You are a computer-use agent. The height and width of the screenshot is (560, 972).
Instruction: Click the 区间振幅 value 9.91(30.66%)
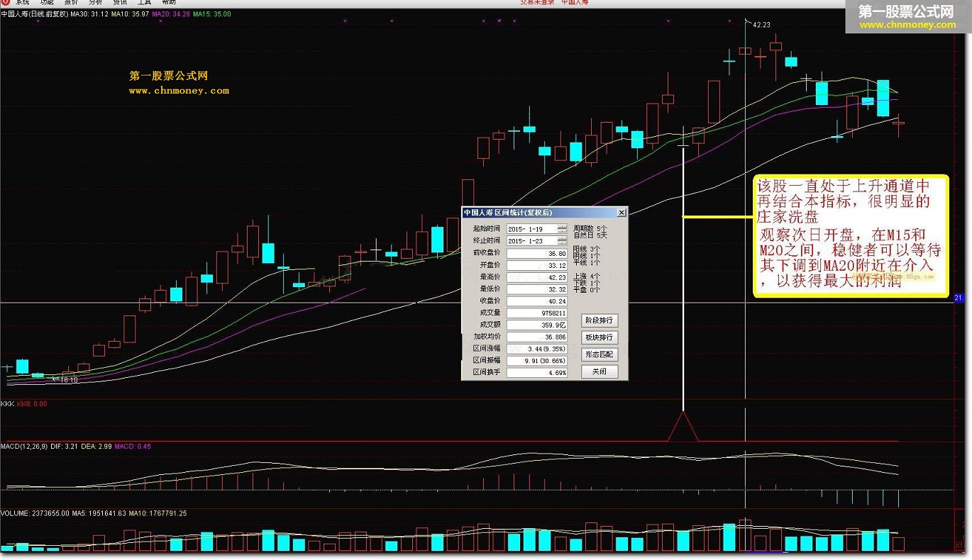click(537, 361)
